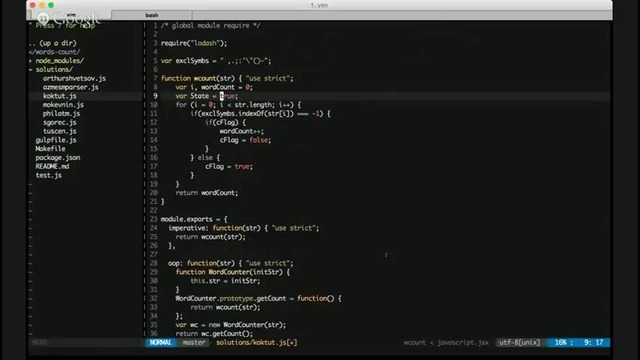Open tuscen.js file

60,131
